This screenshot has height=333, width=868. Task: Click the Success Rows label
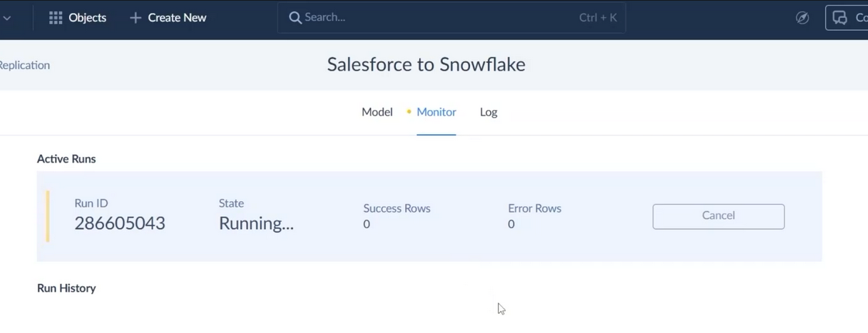point(397,208)
